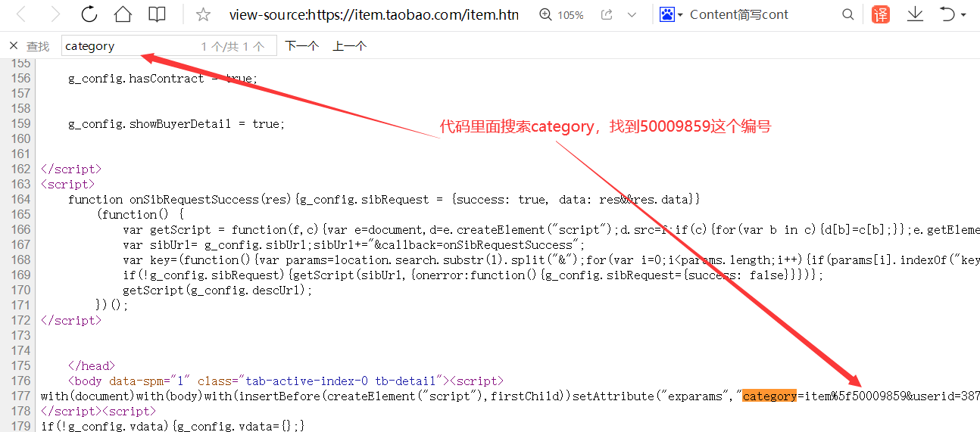Click the orange translate icon
The height and width of the screenshot is (432, 980).
(x=881, y=14)
